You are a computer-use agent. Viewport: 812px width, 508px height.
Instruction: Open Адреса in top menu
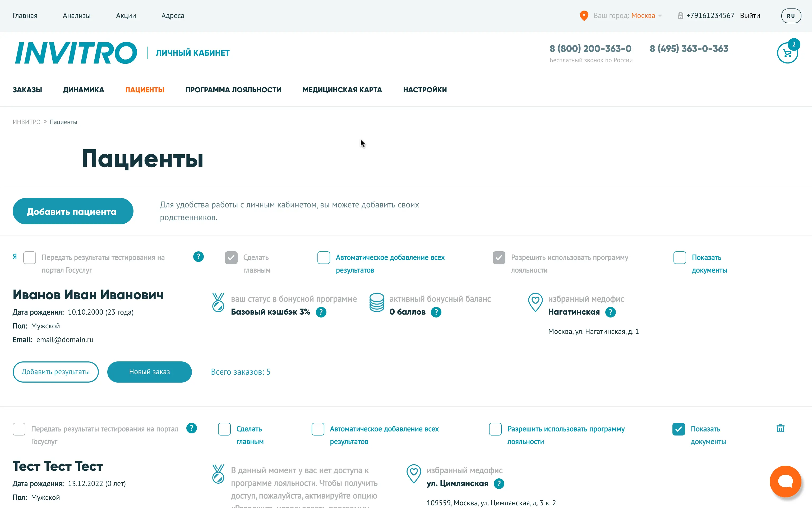173,16
